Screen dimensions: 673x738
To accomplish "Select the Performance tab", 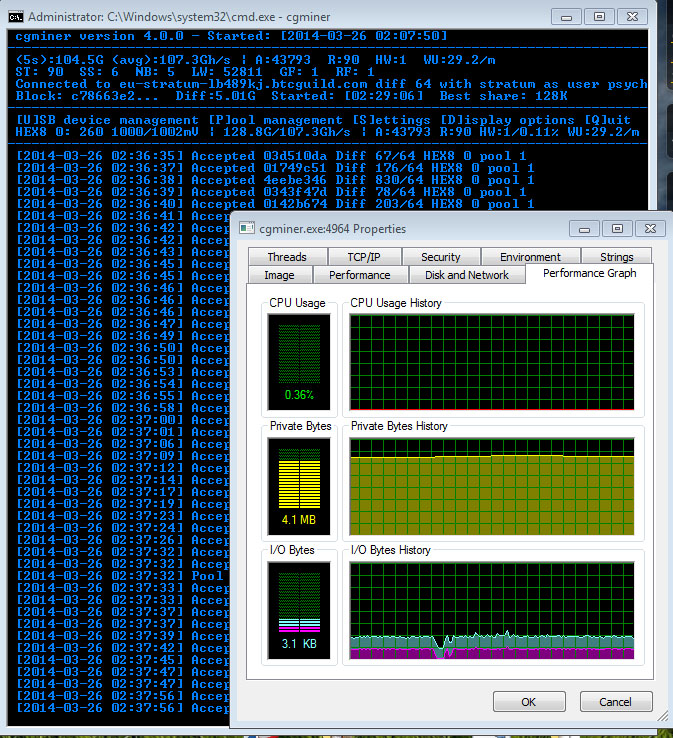I will (x=360, y=275).
